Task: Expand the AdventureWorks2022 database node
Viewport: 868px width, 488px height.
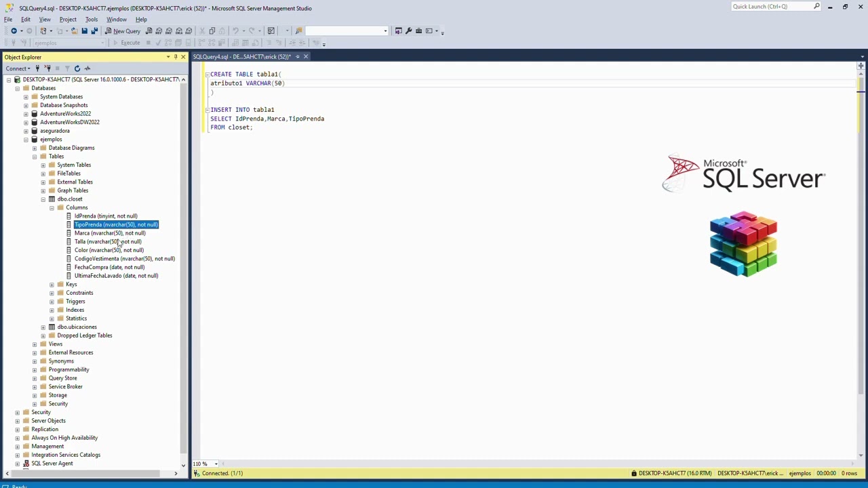Action: [26, 114]
